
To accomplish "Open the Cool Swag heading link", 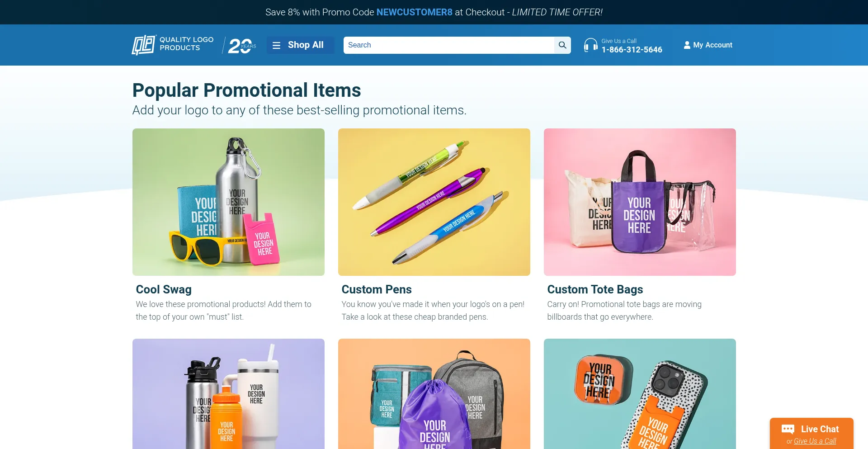I will click(x=164, y=289).
